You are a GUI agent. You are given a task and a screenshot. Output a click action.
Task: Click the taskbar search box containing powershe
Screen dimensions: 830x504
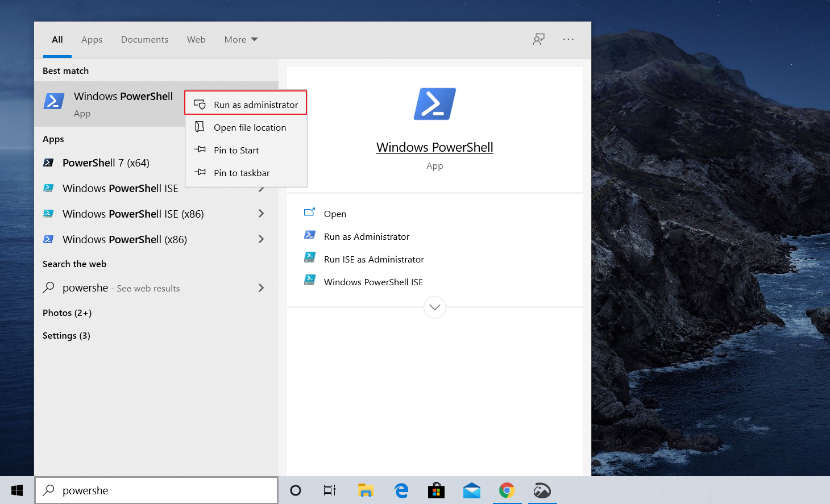pyautogui.click(x=156, y=490)
